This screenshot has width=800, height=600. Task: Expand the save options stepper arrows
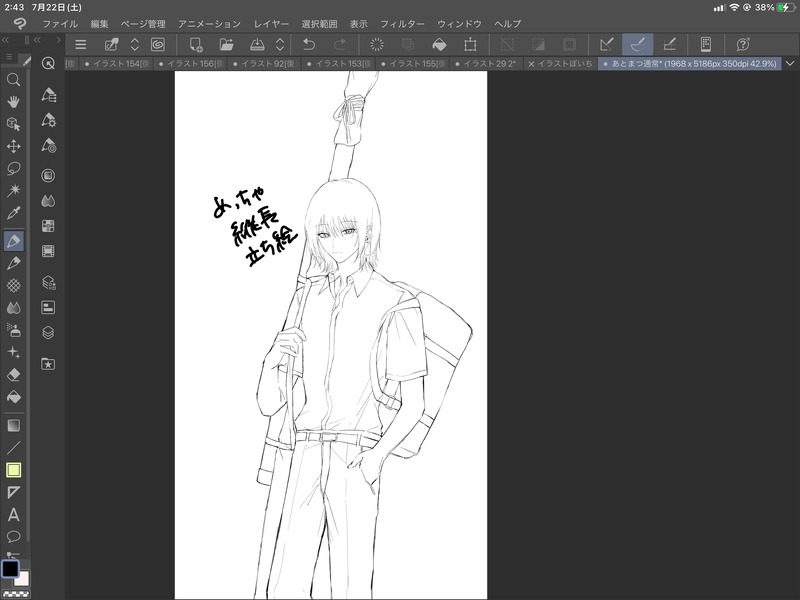tap(280, 44)
